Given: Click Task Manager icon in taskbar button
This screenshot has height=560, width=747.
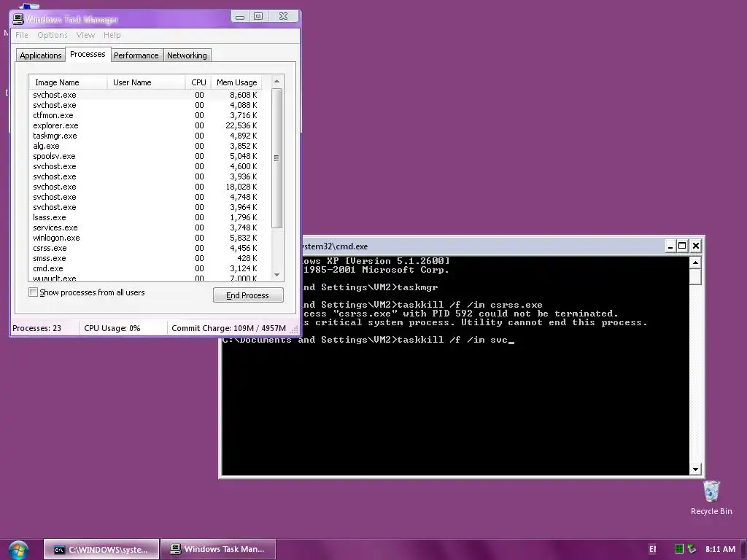Looking at the screenshot, I should tap(176, 550).
